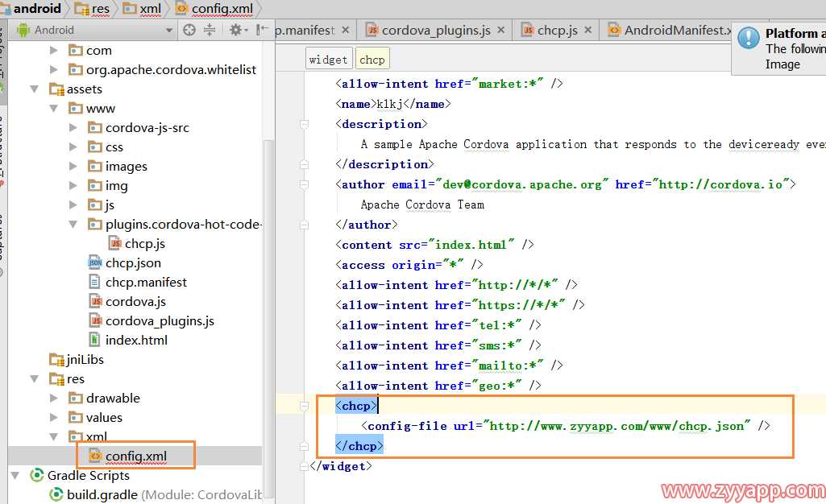Expand the com package node
This screenshot has width=826, height=504.
click(x=54, y=51)
